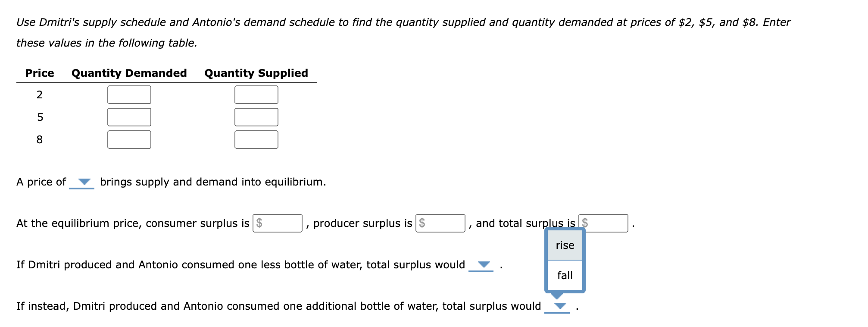The image size is (868, 327).
Task: Enter a value in the consumer surplus box
Action: pyautogui.click(x=278, y=223)
